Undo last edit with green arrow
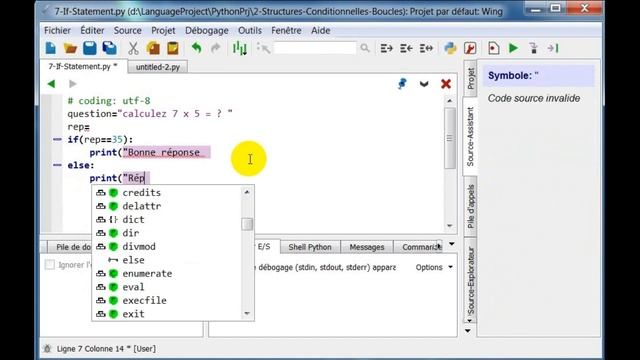This screenshot has height=360, width=640. [x=196, y=48]
